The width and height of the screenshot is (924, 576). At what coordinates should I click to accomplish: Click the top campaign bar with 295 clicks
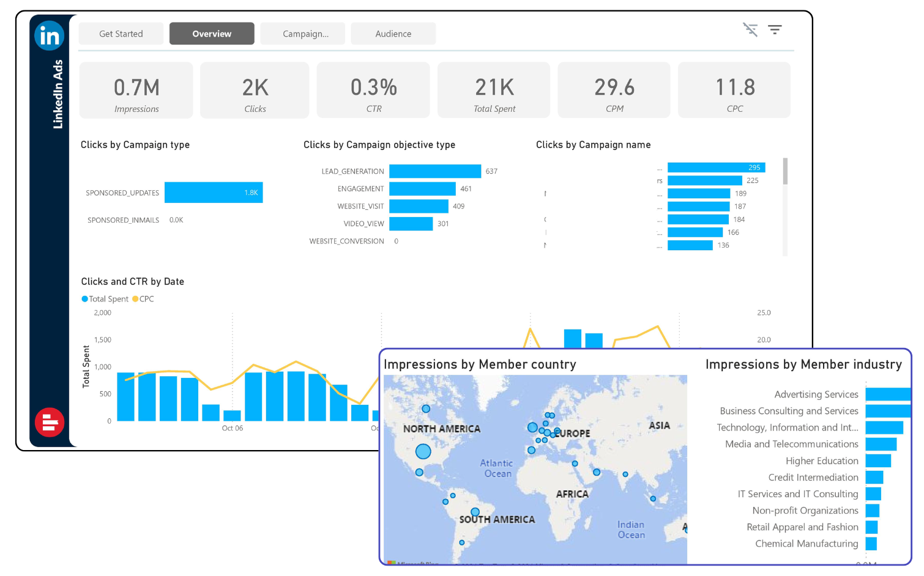(x=716, y=168)
